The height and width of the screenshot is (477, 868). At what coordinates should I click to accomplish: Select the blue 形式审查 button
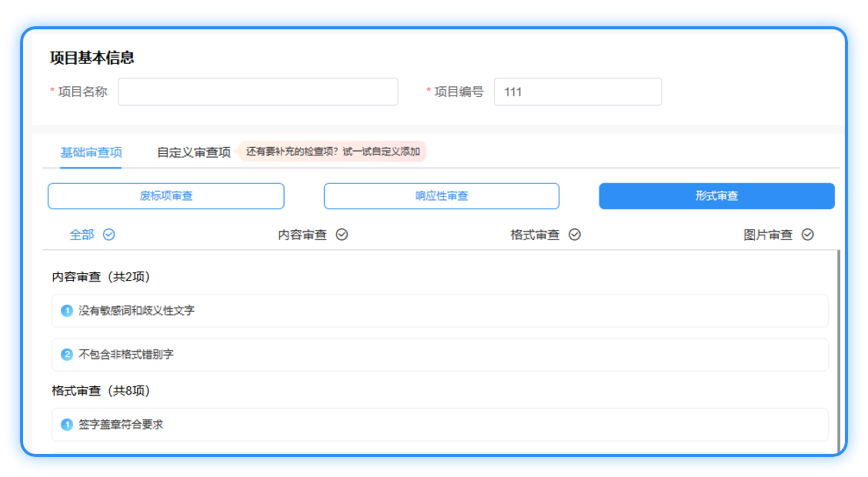tap(716, 196)
